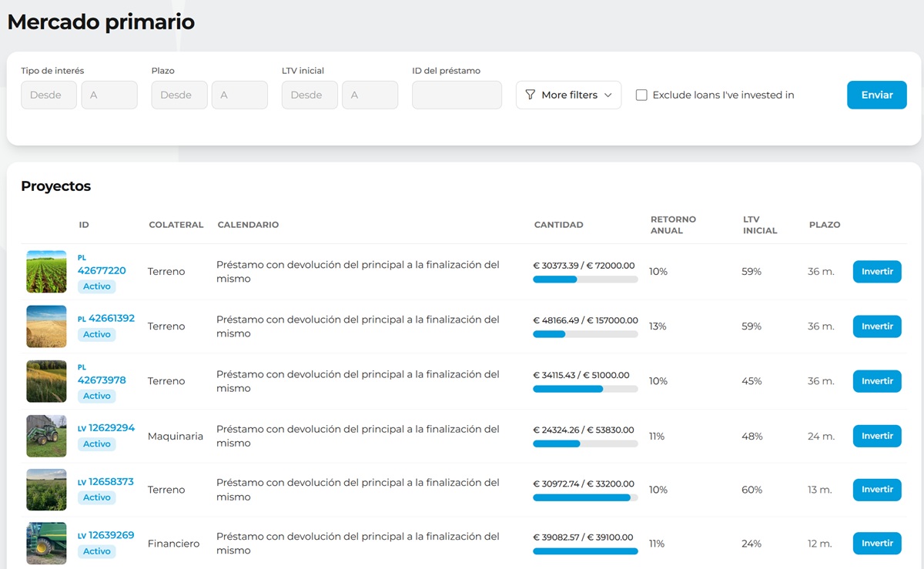Open the crop field thumbnail for loan 42677220
924x569 pixels.
click(x=47, y=272)
